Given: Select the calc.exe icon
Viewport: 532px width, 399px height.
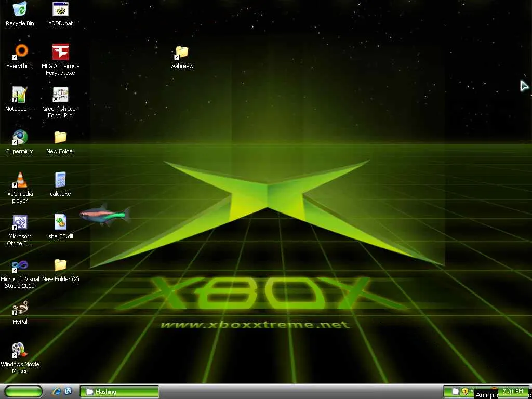Looking at the screenshot, I should point(60,180).
